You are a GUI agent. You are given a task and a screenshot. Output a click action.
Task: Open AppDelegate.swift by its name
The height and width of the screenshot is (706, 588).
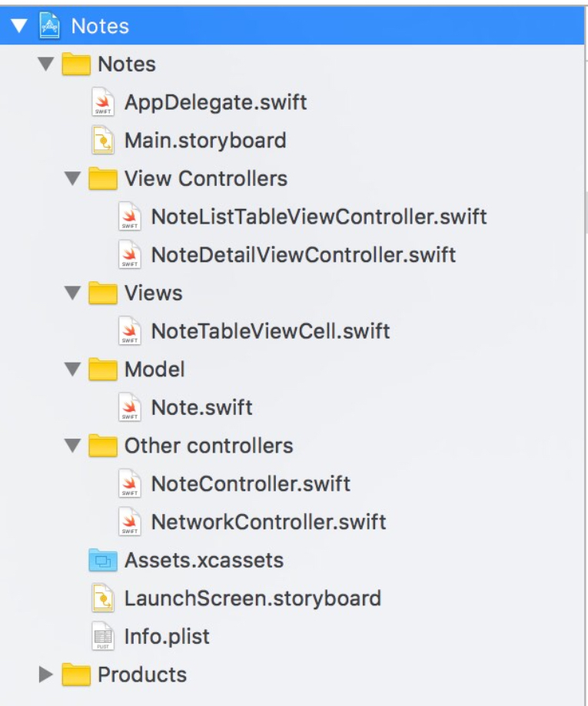[216, 103]
